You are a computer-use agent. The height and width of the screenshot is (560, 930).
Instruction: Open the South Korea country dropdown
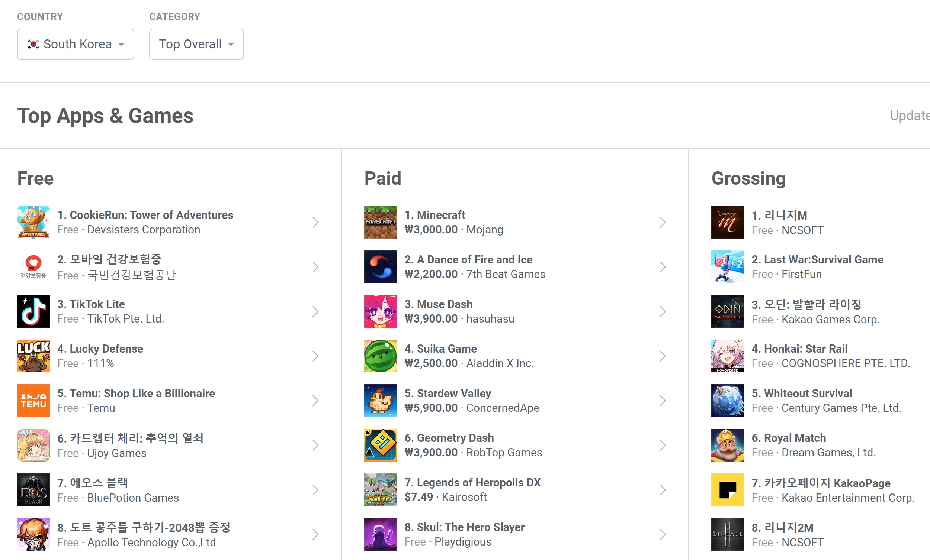[x=76, y=44]
